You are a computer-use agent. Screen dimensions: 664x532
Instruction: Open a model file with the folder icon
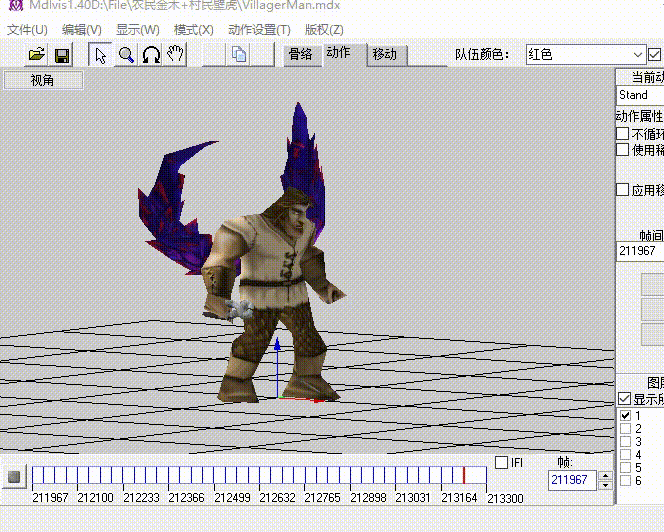point(36,55)
